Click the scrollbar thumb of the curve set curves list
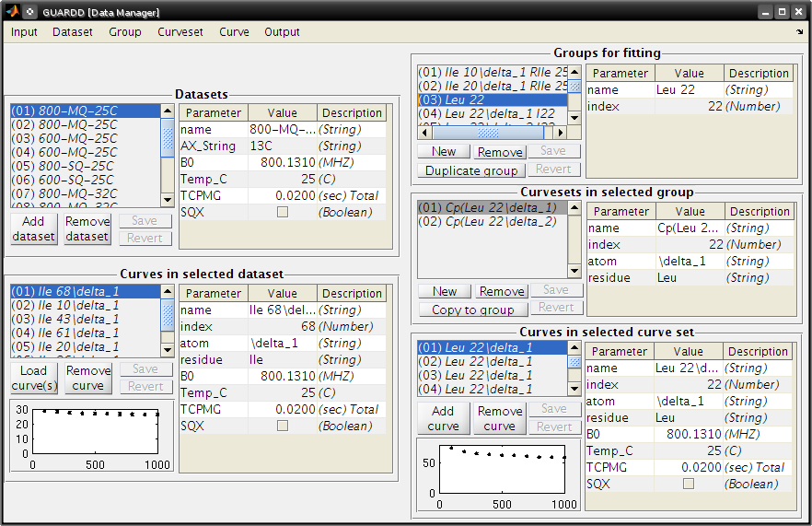 (x=574, y=362)
